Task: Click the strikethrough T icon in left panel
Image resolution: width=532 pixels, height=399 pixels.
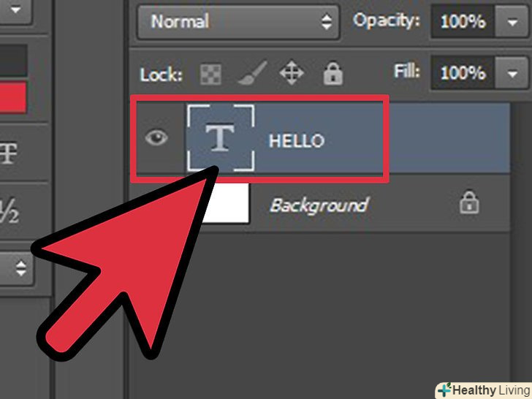Action: [9, 153]
